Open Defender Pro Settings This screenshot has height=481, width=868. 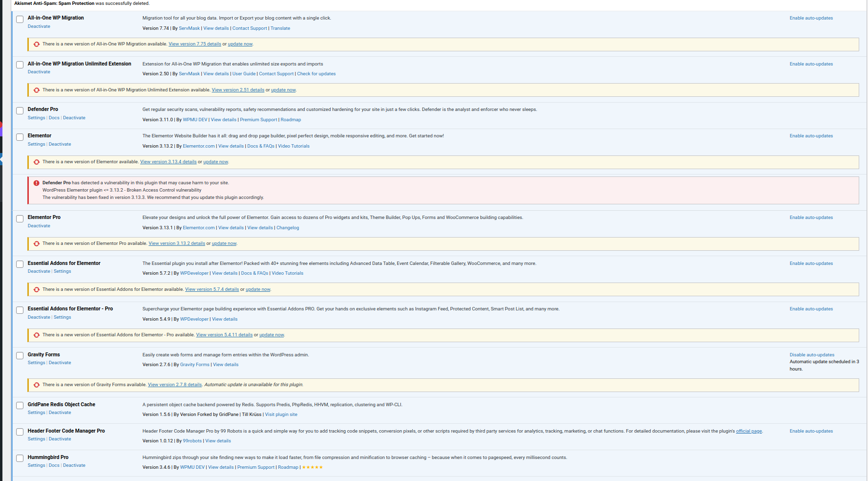click(x=36, y=118)
